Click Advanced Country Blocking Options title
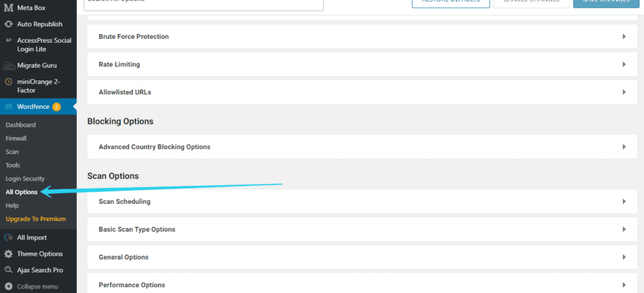The height and width of the screenshot is (293, 644). click(x=155, y=146)
